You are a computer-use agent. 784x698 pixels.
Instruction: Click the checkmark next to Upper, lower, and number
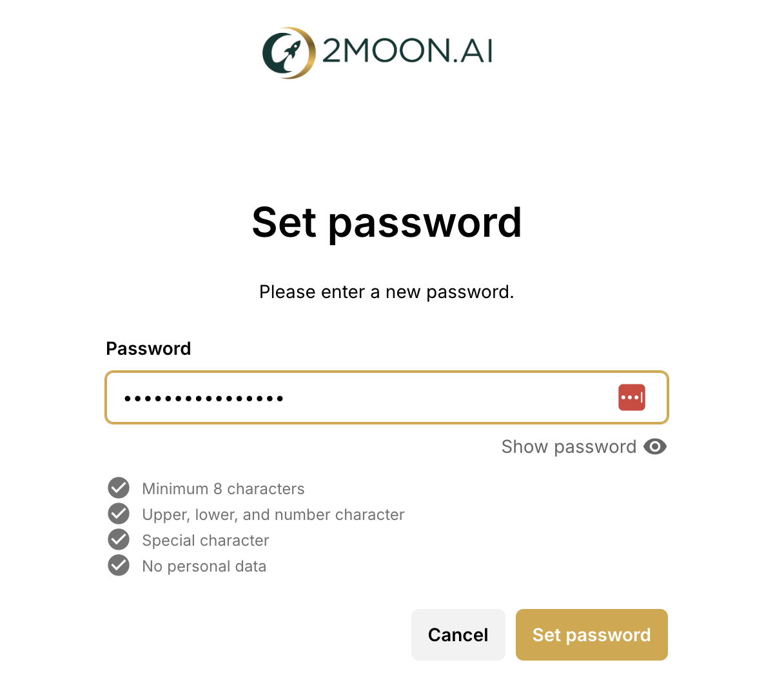(x=119, y=514)
